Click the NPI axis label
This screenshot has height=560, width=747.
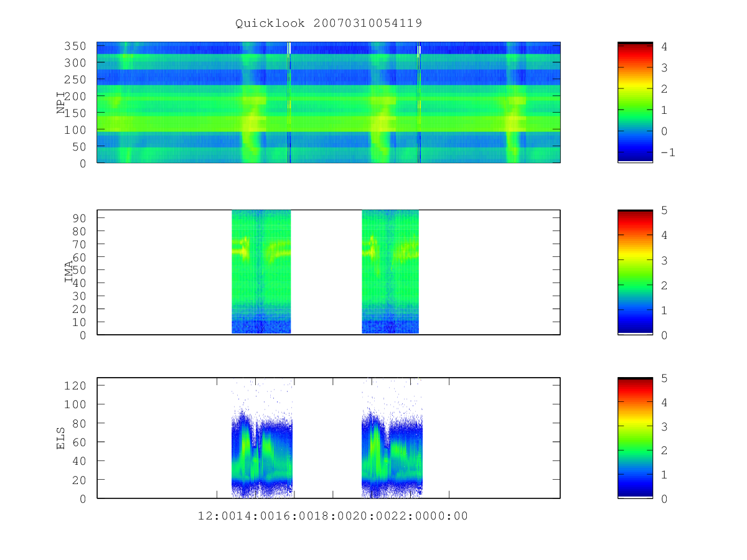click(x=61, y=103)
